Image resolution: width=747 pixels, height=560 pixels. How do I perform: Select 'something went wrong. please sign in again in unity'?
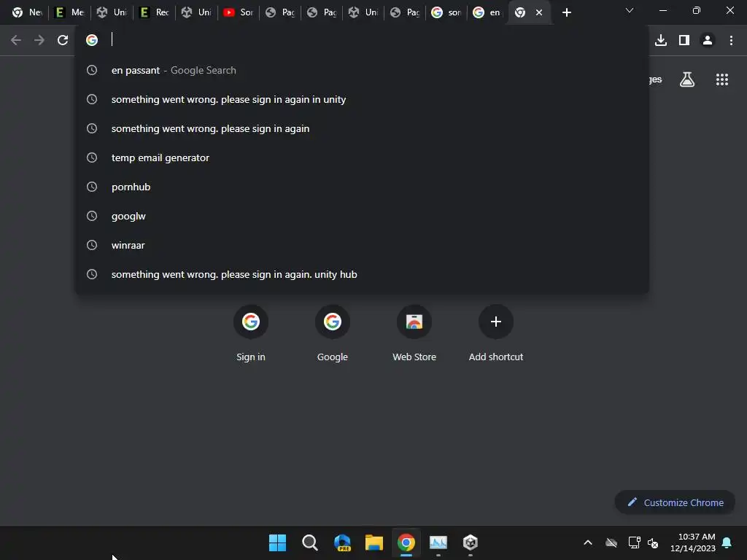(362, 99)
